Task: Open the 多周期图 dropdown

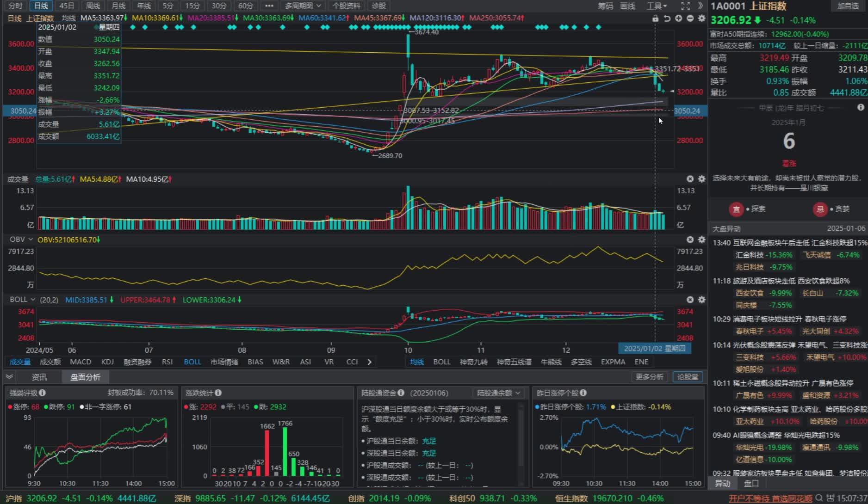Action: (x=303, y=6)
